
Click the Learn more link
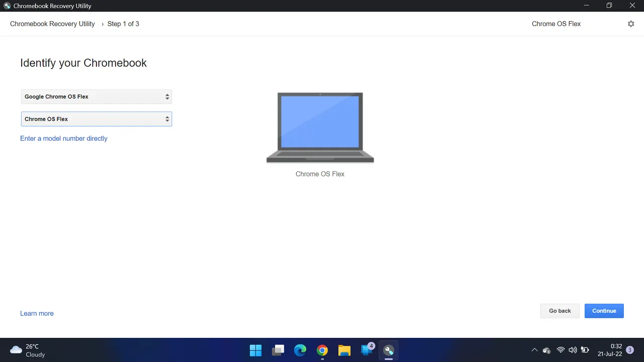click(37, 313)
